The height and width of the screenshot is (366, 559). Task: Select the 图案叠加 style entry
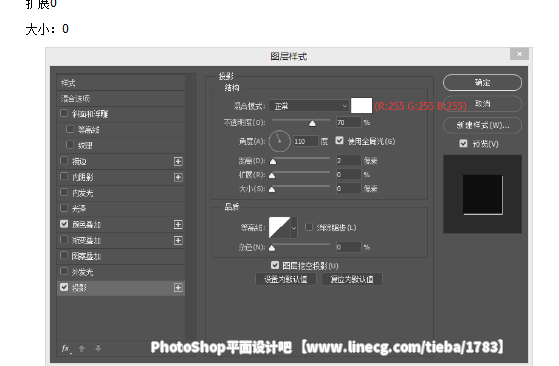point(121,256)
